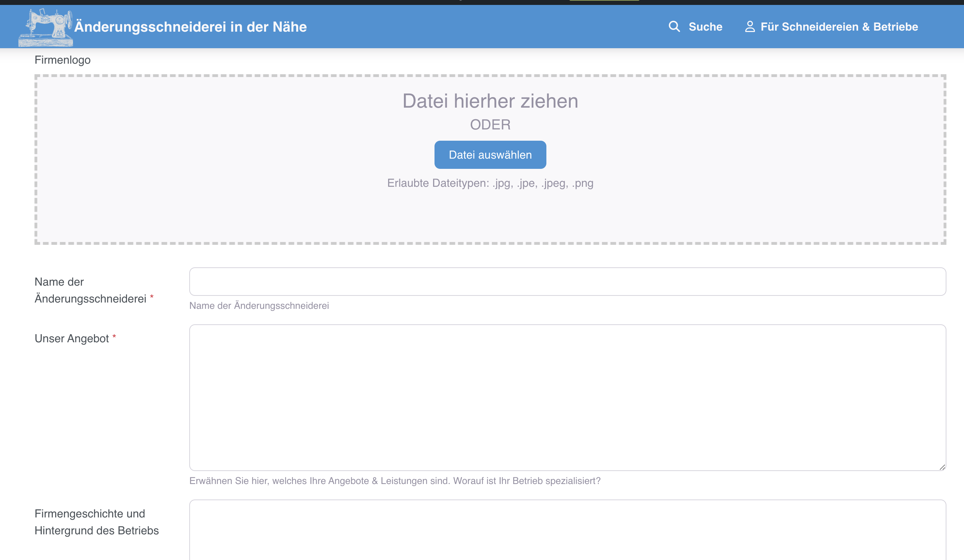Click the Datei hierher ziehen heading

pos(490,101)
